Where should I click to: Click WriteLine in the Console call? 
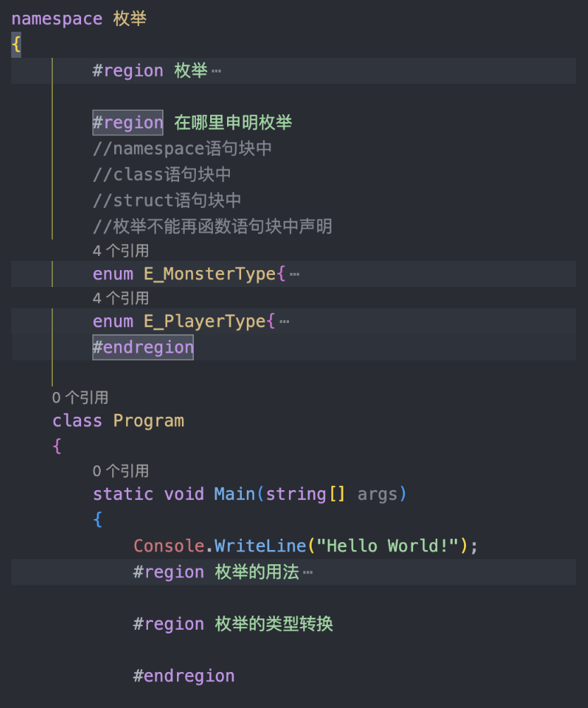point(260,546)
